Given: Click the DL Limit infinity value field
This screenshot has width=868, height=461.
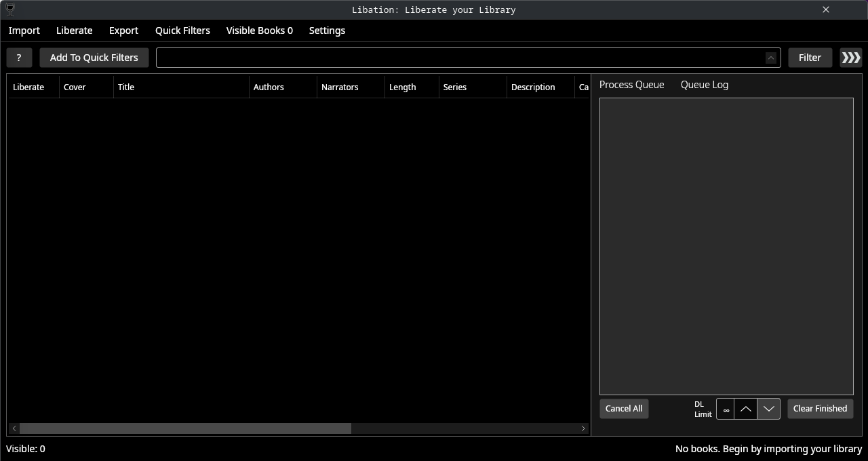Looking at the screenshot, I should pyautogui.click(x=726, y=409).
